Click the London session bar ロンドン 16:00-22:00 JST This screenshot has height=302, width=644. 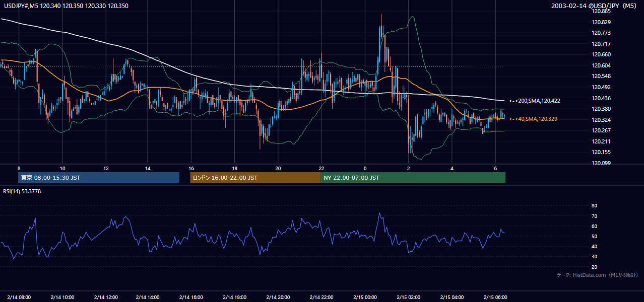point(255,178)
